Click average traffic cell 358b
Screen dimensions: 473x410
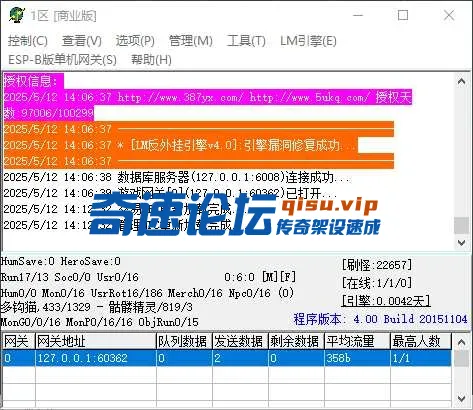pyautogui.click(x=357, y=358)
